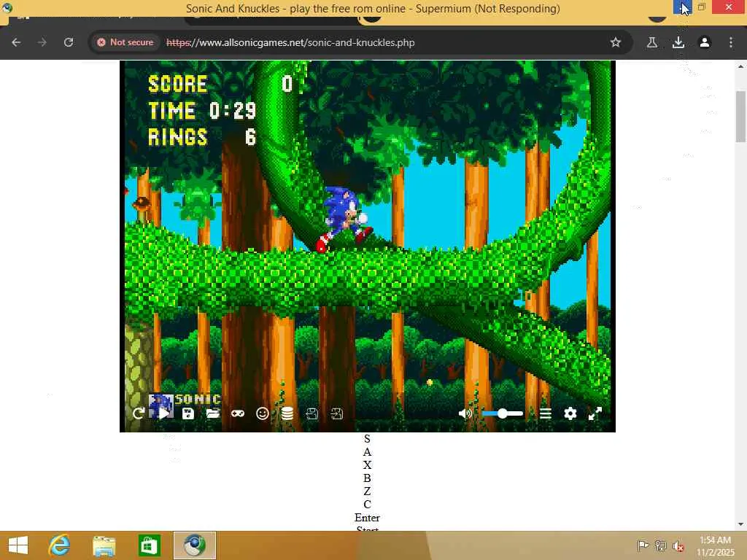This screenshot has width=747, height=560.
Task: Click the import save file icon
Action: pyautogui.click(x=337, y=414)
